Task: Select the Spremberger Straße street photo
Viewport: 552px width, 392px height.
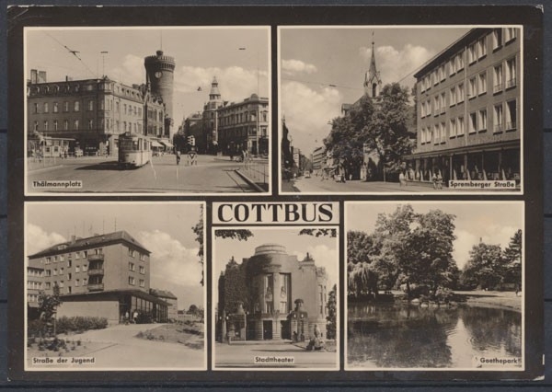Action: click(400, 110)
